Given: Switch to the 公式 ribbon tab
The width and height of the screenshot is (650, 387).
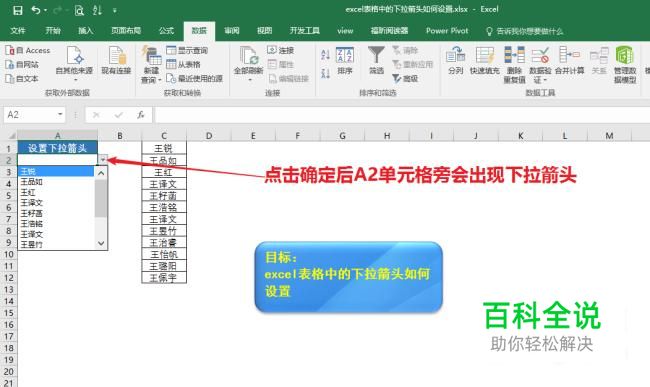Looking at the screenshot, I should click(x=166, y=31).
